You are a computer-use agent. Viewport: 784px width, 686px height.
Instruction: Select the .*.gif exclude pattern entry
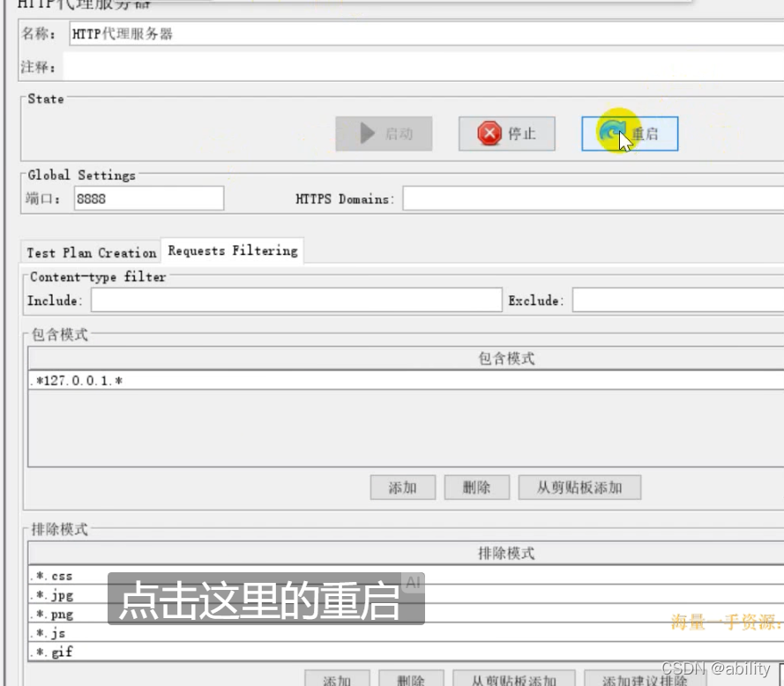[53, 652]
